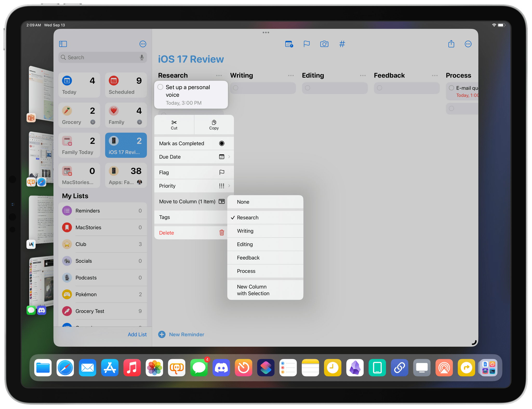The image size is (532, 409).
Task: Open Shortcuts app in dock
Action: 266,367
